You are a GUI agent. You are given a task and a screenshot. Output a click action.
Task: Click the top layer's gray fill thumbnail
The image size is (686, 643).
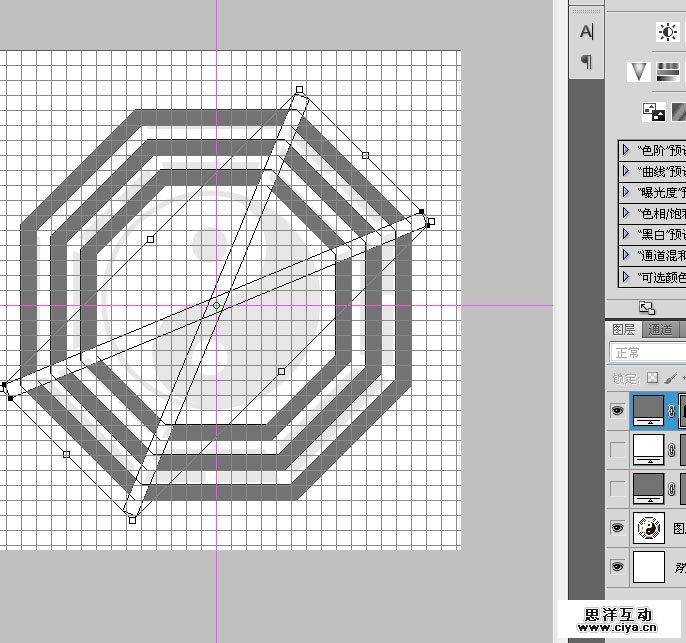650,410
